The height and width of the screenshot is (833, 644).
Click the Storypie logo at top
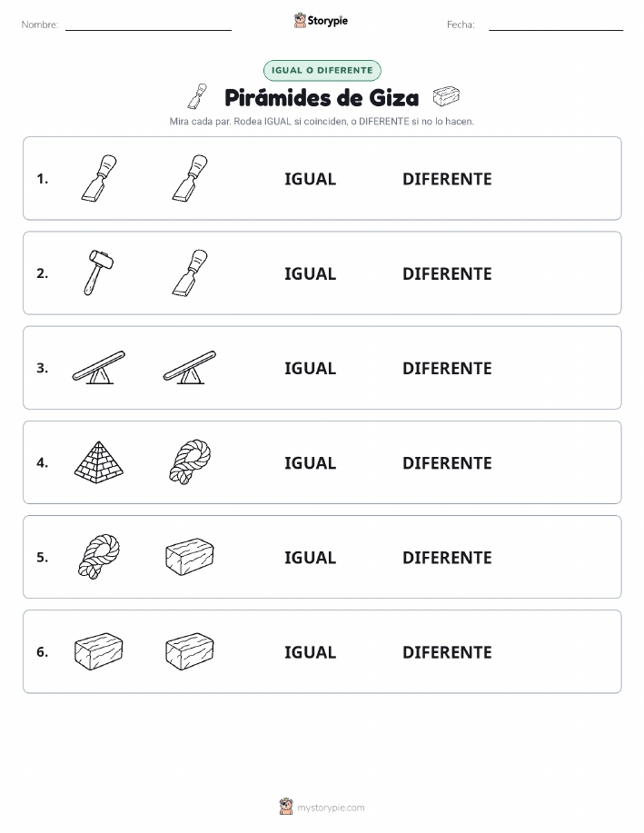[321, 21]
